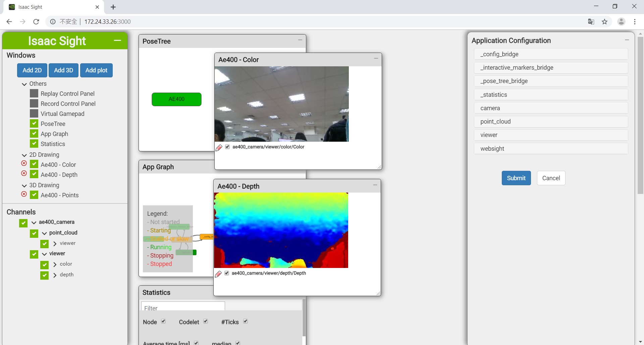
Task: Collapse the ae400_camera channel tree
Action: click(x=34, y=222)
